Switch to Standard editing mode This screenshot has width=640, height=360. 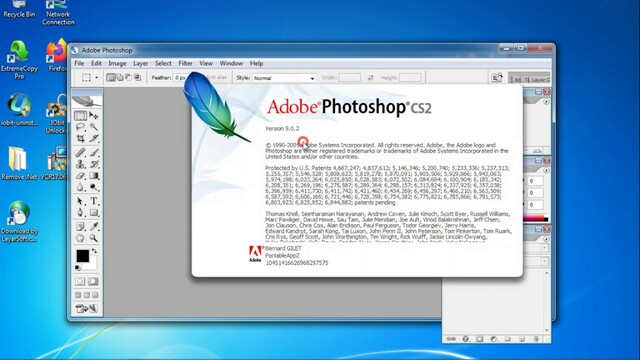(x=80, y=282)
